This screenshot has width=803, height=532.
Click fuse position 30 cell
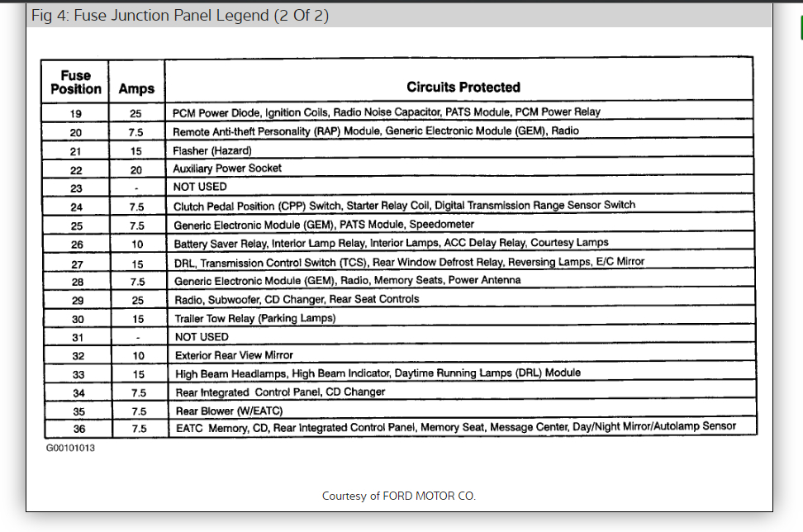[x=78, y=320]
